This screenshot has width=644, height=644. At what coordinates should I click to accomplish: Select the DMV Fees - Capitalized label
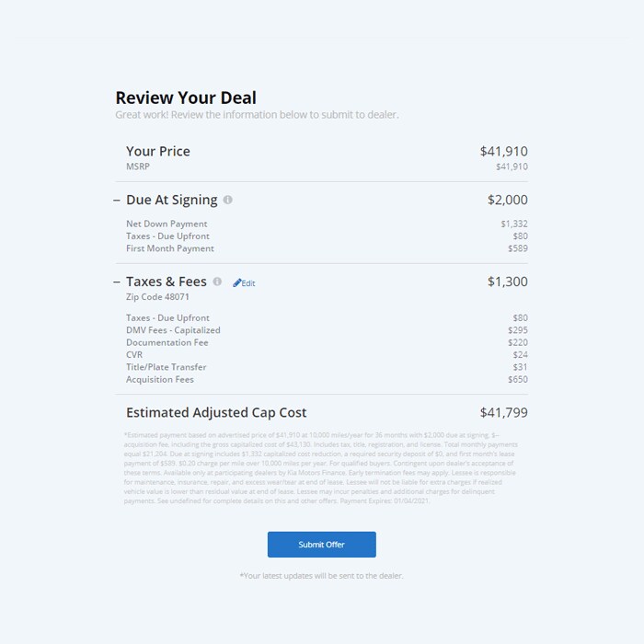point(173,330)
